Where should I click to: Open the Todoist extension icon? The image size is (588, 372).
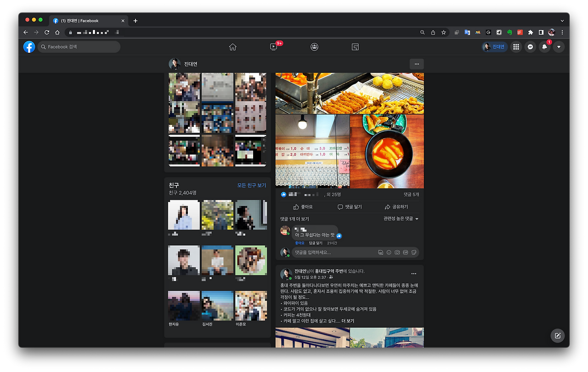(520, 33)
